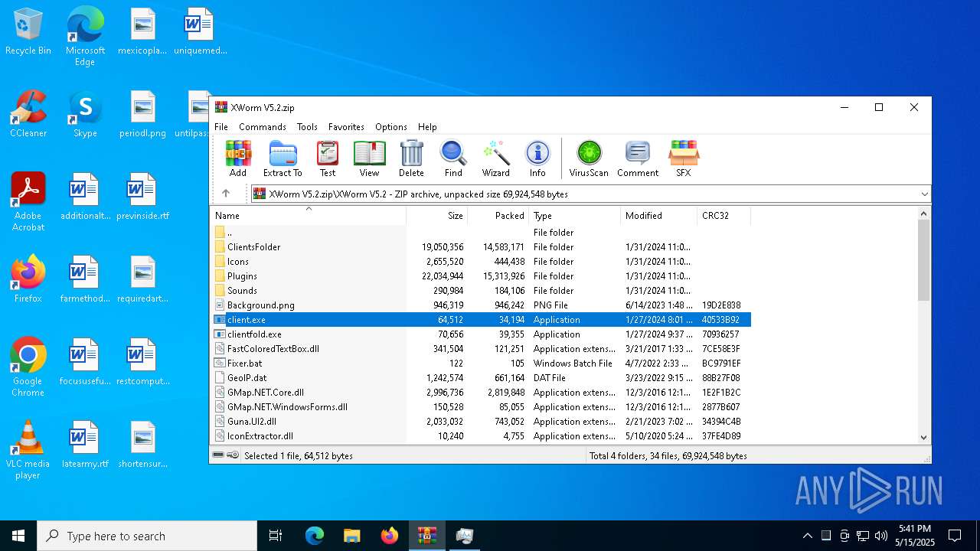Select Guna.UI2.dll file
This screenshot has height=551, width=980.
481,422
